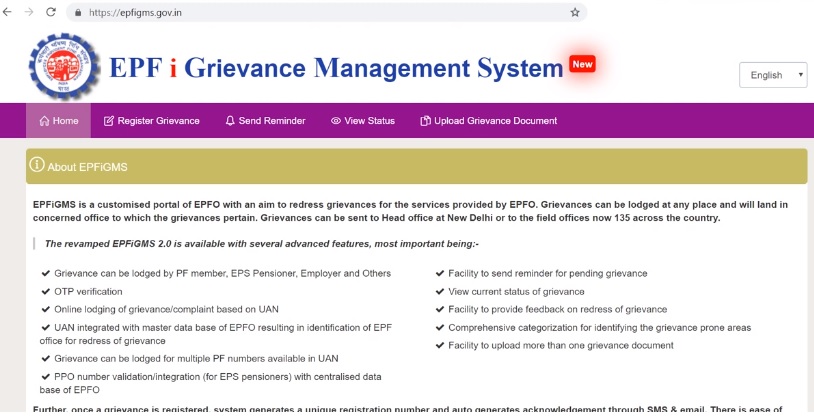
Task: Click the eye icon beside View Status
Action: pos(336,121)
